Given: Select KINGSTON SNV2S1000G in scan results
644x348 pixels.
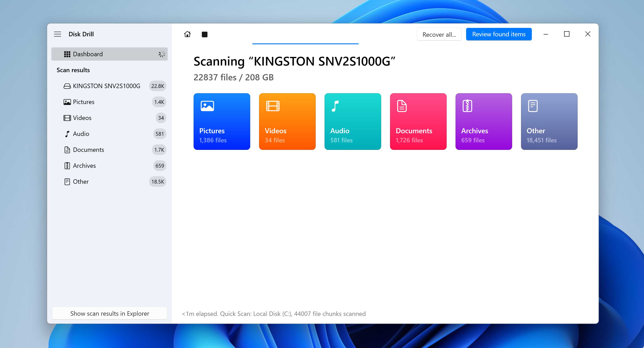Looking at the screenshot, I should point(106,86).
